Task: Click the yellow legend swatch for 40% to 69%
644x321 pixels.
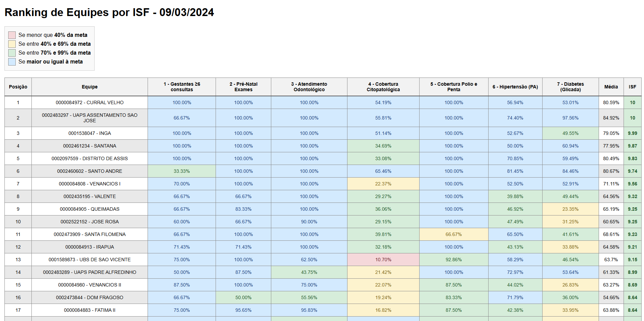Action: [x=12, y=44]
